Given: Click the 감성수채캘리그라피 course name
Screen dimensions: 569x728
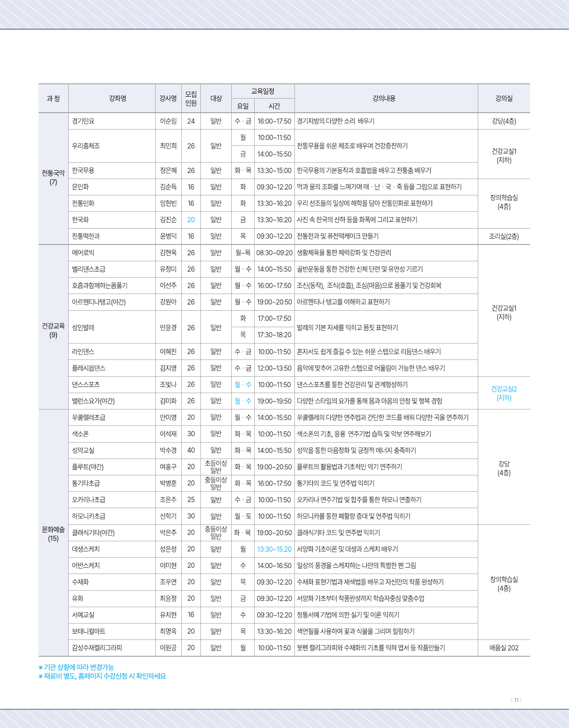Looking at the screenshot, I should pyautogui.click(x=97, y=648).
